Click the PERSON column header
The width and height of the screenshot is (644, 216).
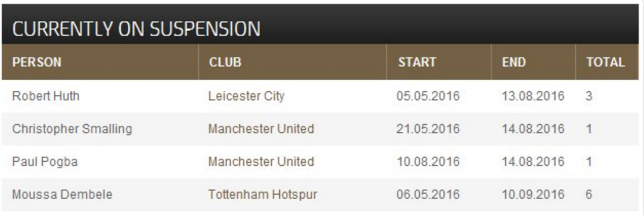point(36,62)
